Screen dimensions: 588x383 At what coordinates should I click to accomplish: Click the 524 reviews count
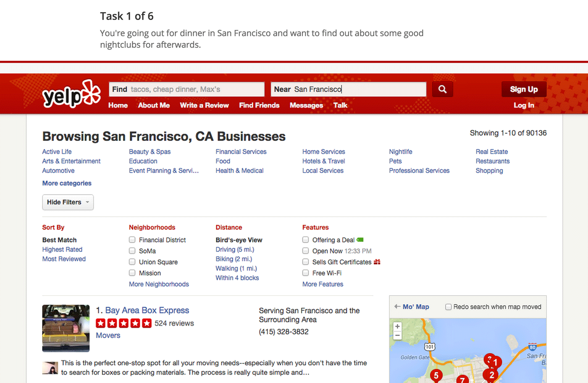(x=174, y=323)
